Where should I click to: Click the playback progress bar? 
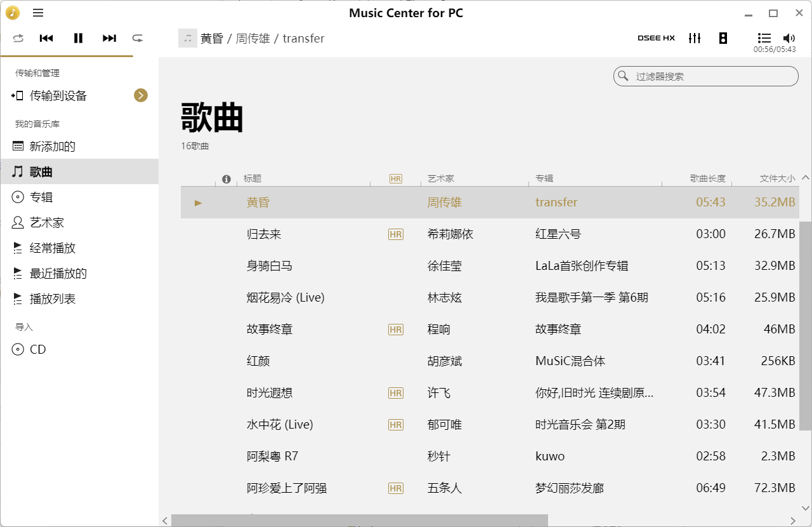67,57
